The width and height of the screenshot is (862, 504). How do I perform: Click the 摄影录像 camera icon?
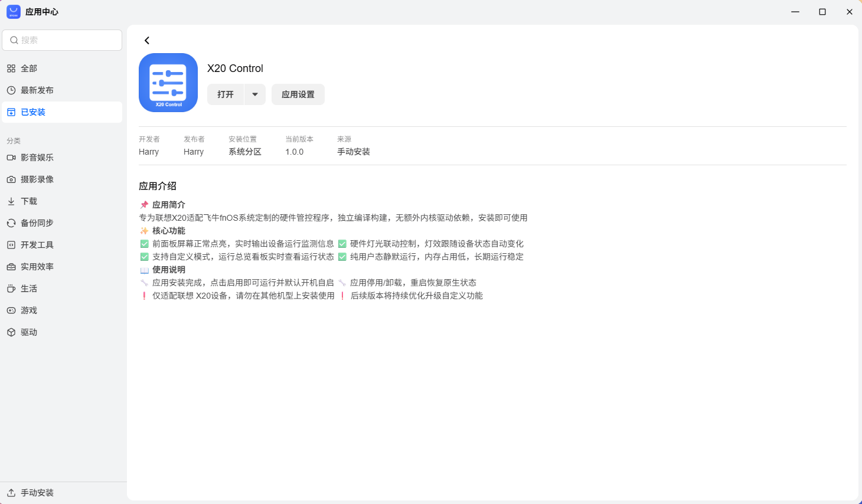[x=11, y=179]
